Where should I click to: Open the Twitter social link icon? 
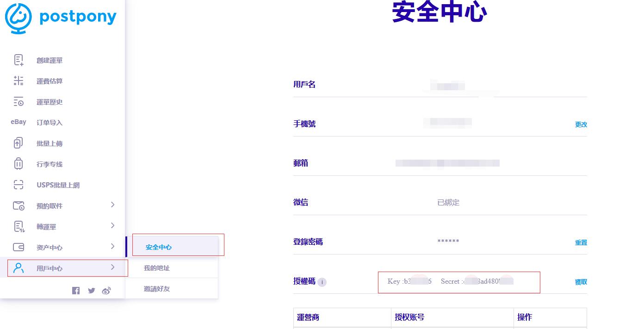click(x=92, y=291)
